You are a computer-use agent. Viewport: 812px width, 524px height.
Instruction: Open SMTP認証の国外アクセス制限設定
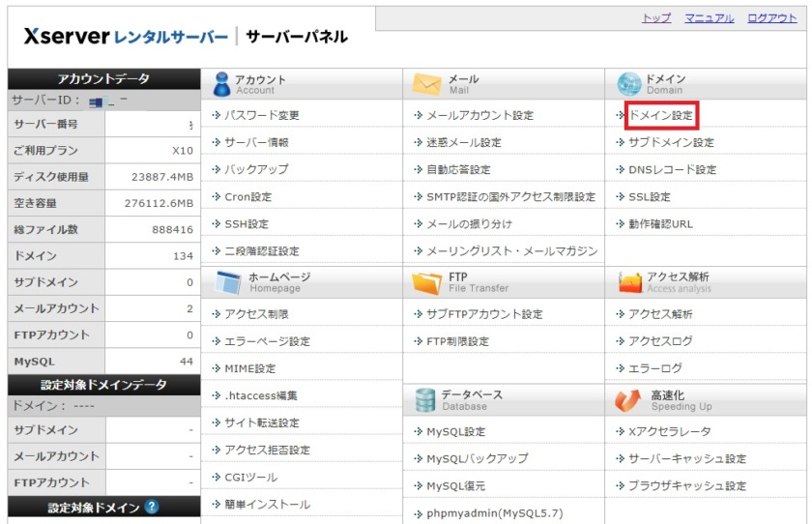(511, 197)
